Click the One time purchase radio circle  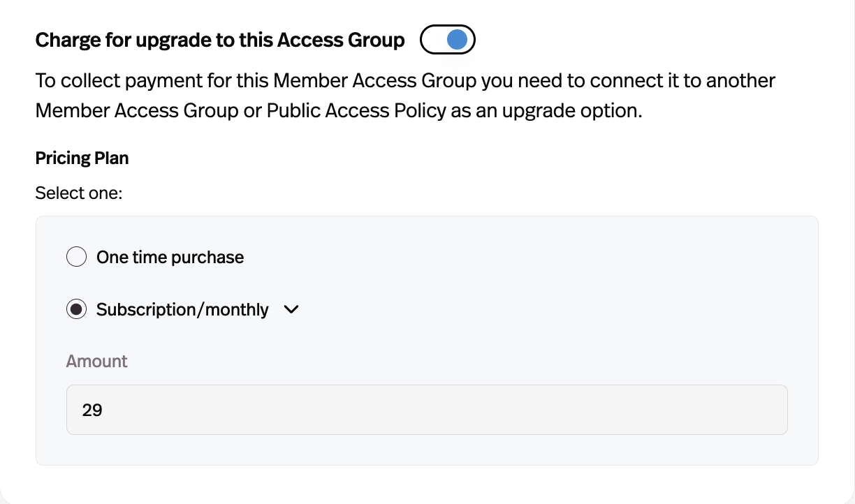point(76,257)
